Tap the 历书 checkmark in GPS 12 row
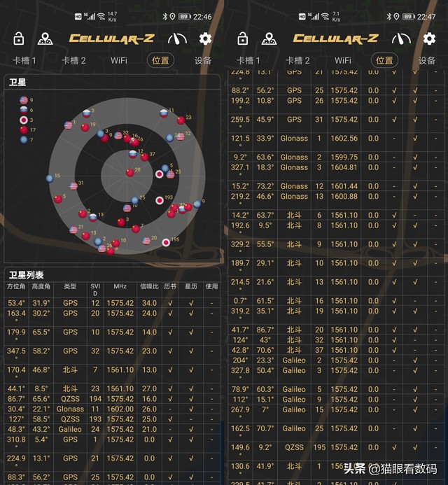This screenshot has height=485, width=448. 170,303
